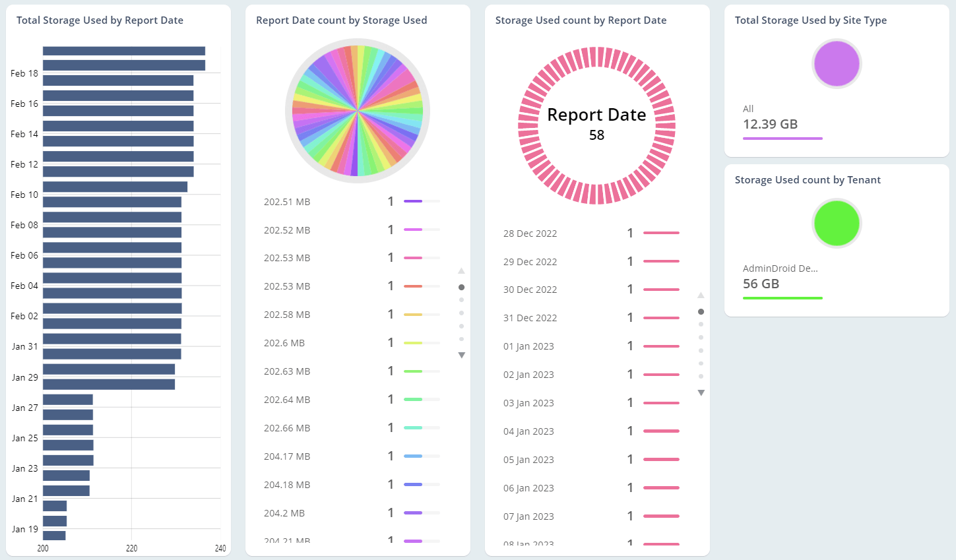
Task: Select the active page dot in Report Date legend
Action: (701, 311)
